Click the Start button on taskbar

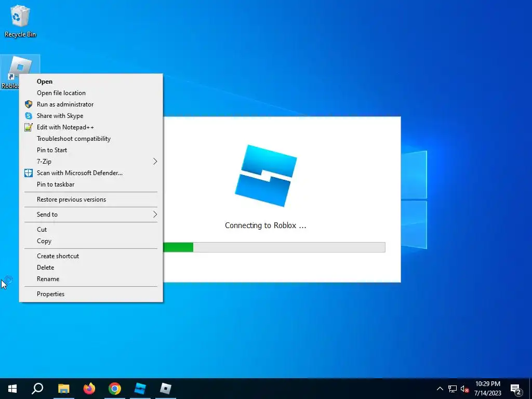[12, 389]
